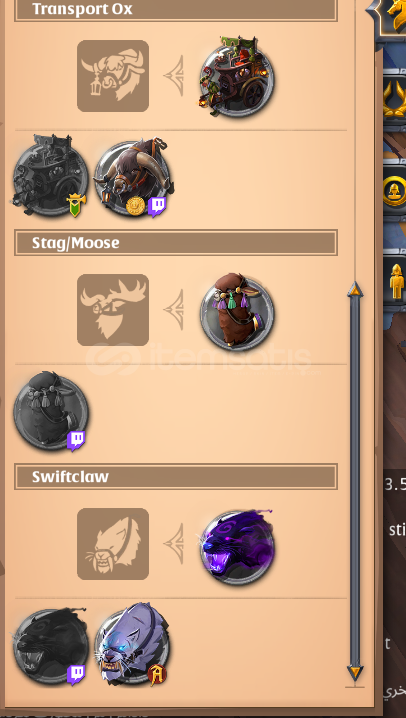Open the golden character figure side tab

click(x=396, y=279)
